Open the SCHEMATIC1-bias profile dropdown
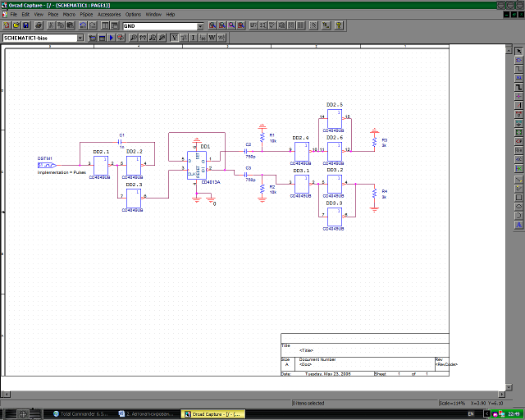525x420 pixels. coord(80,38)
